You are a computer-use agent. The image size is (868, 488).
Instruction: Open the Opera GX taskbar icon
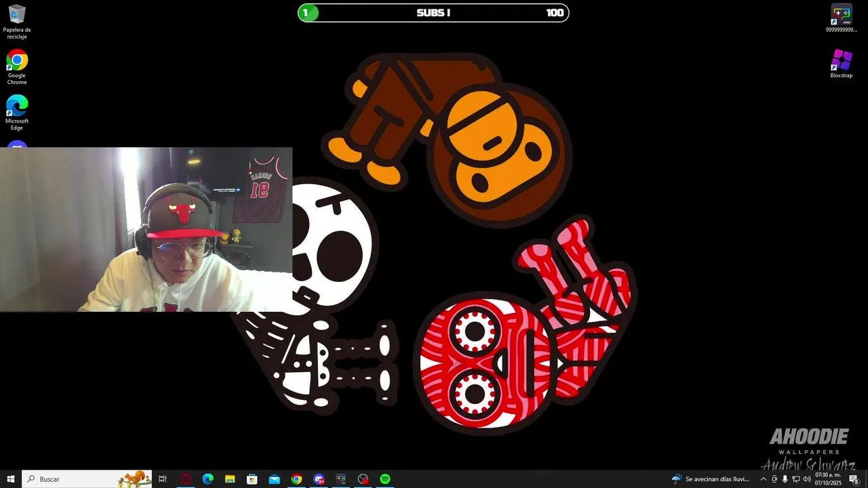point(186,479)
